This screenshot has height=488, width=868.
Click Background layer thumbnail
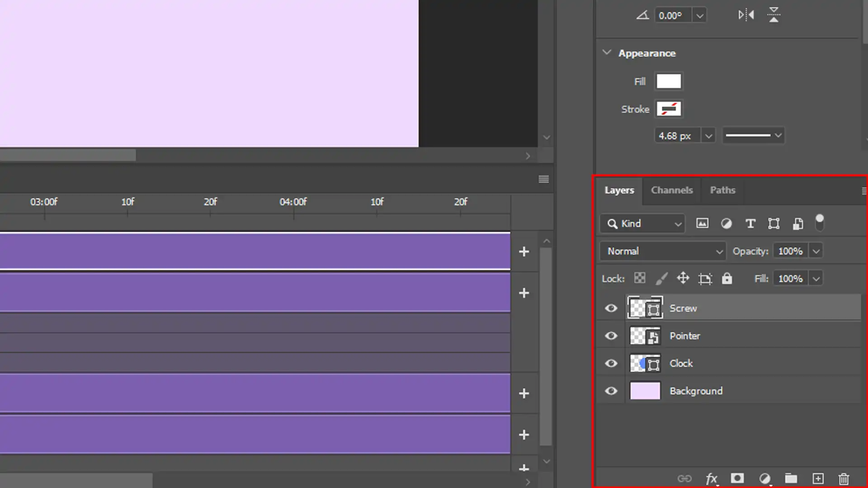[645, 391]
